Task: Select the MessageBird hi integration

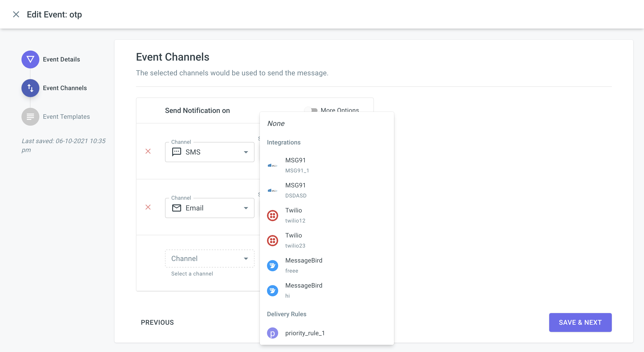Action: (303, 290)
